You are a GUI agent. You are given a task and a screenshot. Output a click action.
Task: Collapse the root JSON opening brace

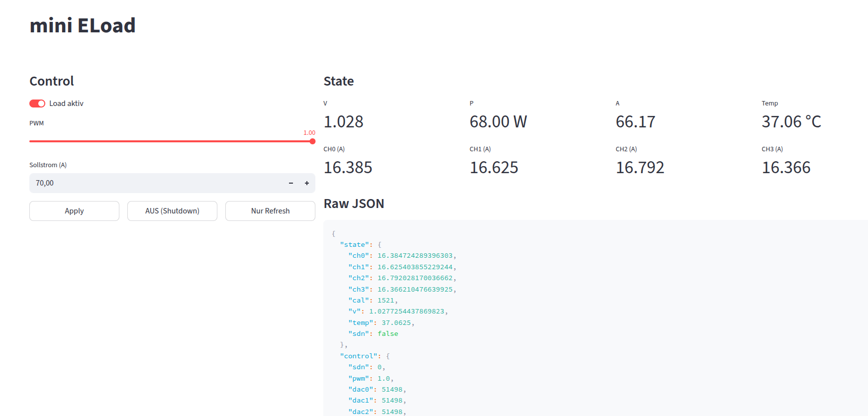coord(333,234)
